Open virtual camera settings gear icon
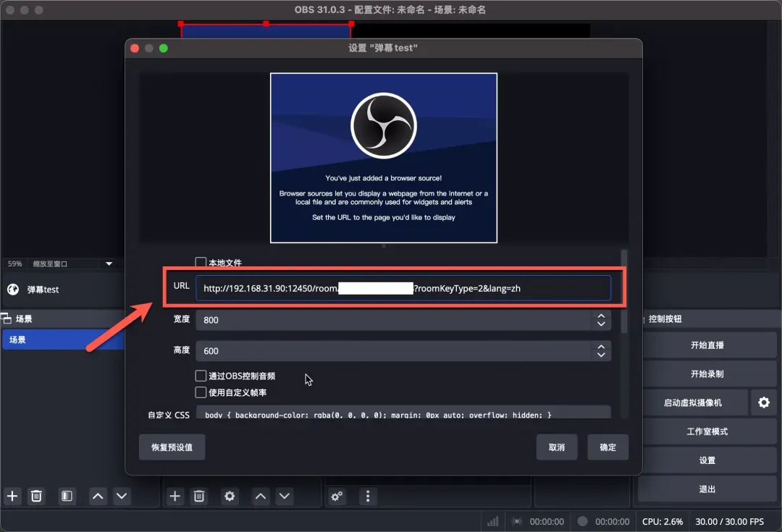This screenshot has width=782, height=532. [x=764, y=402]
